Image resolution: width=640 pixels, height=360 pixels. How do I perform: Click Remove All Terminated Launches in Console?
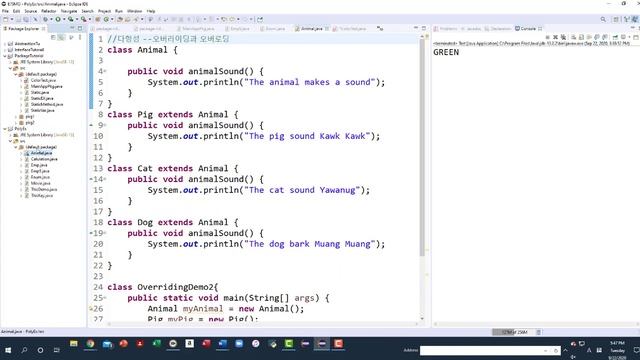563,37
